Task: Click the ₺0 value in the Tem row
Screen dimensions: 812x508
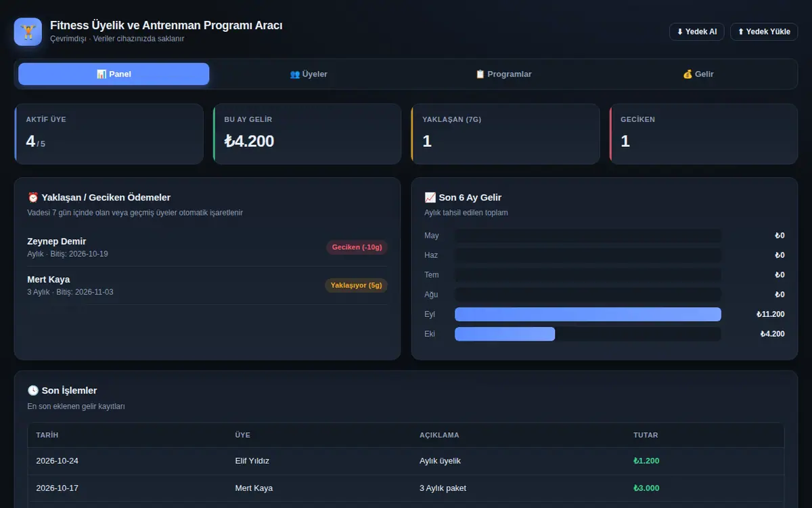Action: pyautogui.click(x=780, y=275)
